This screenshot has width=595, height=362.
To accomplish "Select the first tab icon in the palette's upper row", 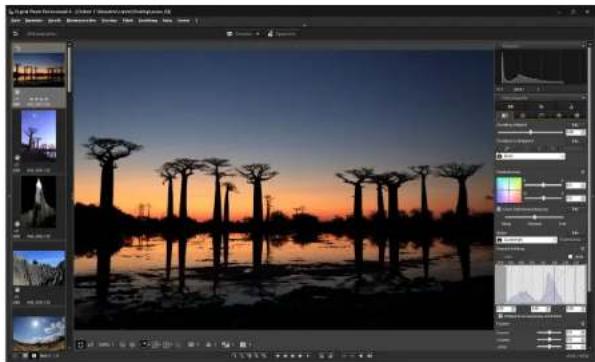I will (511, 107).
